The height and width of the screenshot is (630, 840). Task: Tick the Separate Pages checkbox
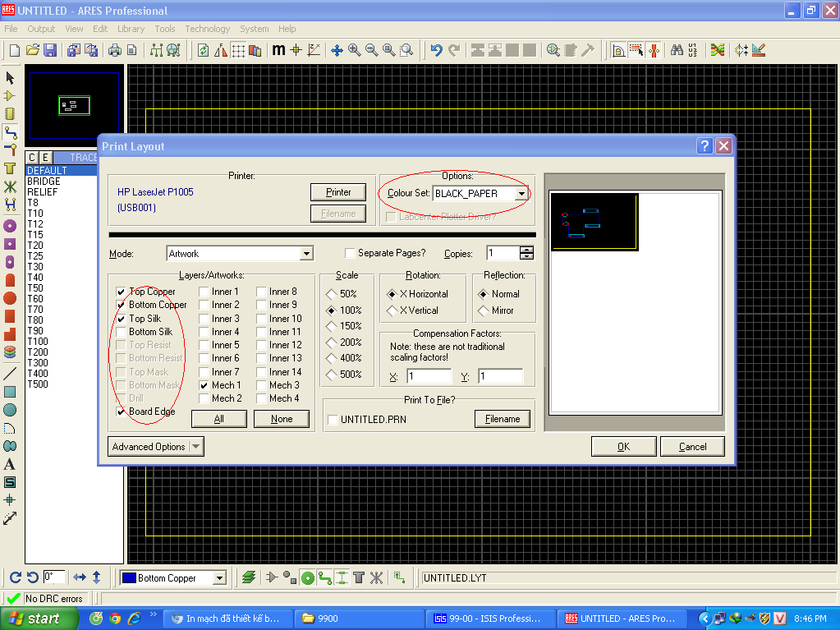(x=351, y=254)
